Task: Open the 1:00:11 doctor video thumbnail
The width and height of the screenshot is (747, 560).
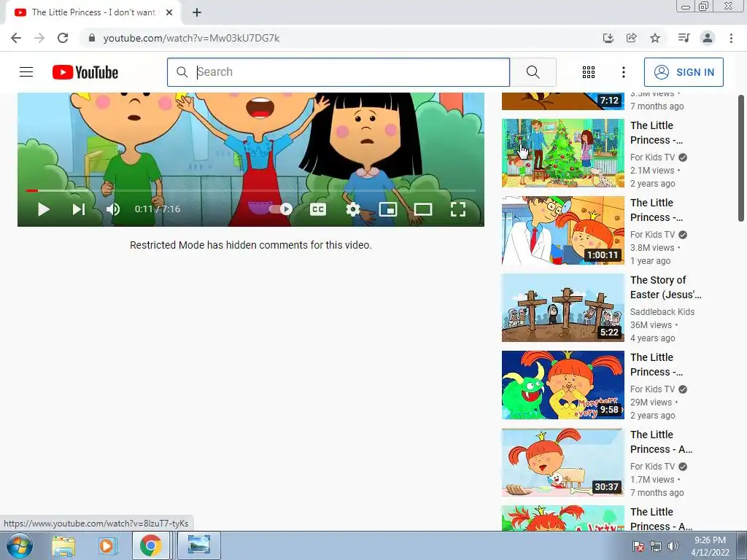Action: tap(562, 230)
